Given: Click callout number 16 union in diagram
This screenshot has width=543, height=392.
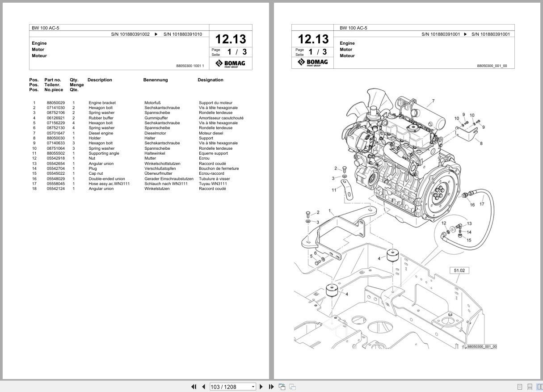Looking at the screenshot, I should 472,205.
